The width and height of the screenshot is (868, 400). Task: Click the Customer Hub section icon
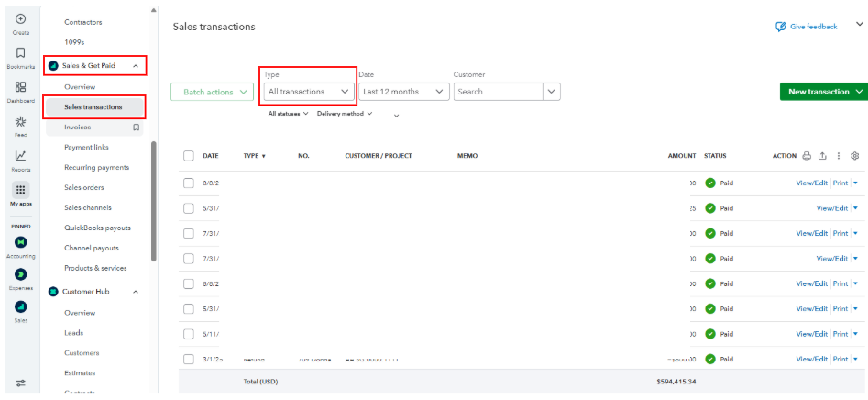[x=53, y=292]
